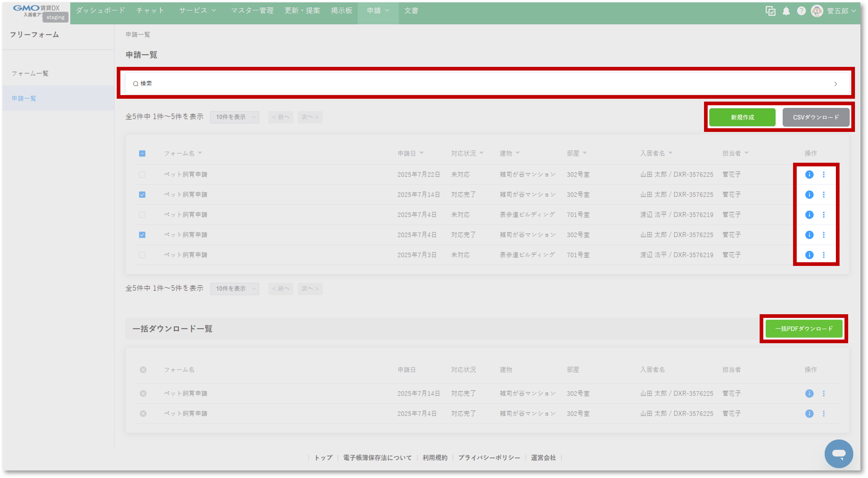This screenshot has width=868, height=478.
Task: Open the サービス menu
Action: click(197, 10)
